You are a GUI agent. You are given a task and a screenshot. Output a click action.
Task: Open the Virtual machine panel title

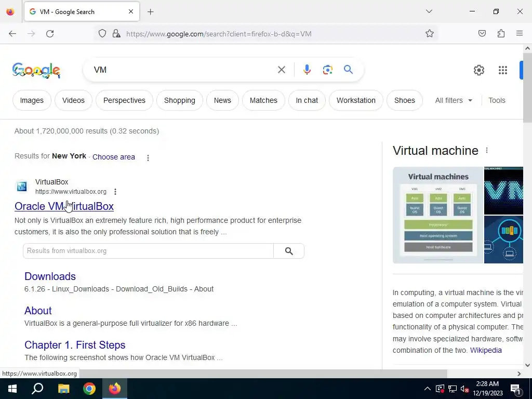(435, 151)
